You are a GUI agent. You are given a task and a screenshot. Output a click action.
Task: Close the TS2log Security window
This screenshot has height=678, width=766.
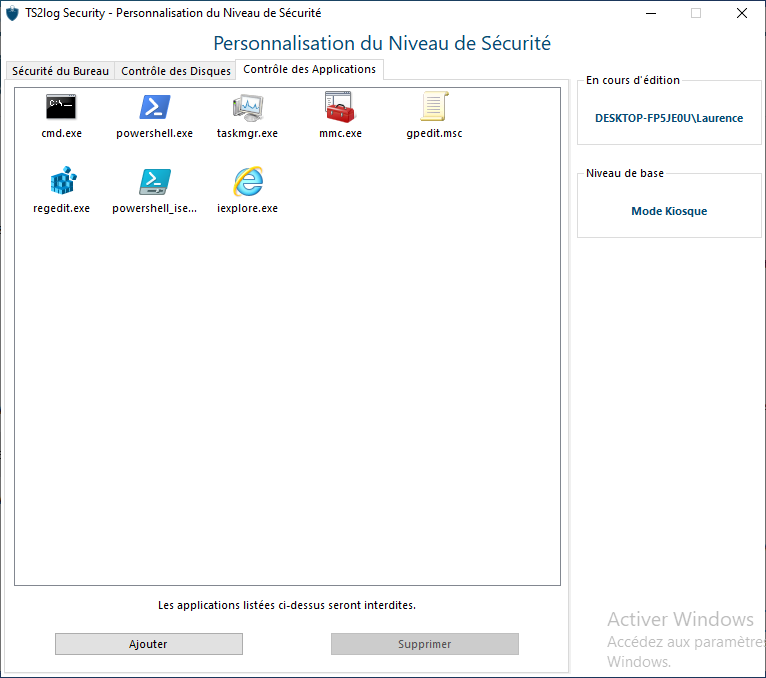(x=742, y=13)
